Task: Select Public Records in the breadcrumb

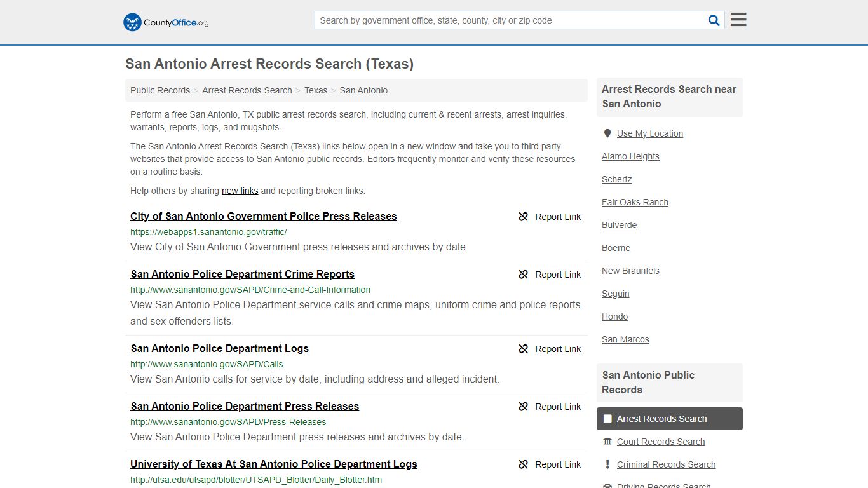Action: (x=159, y=90)
